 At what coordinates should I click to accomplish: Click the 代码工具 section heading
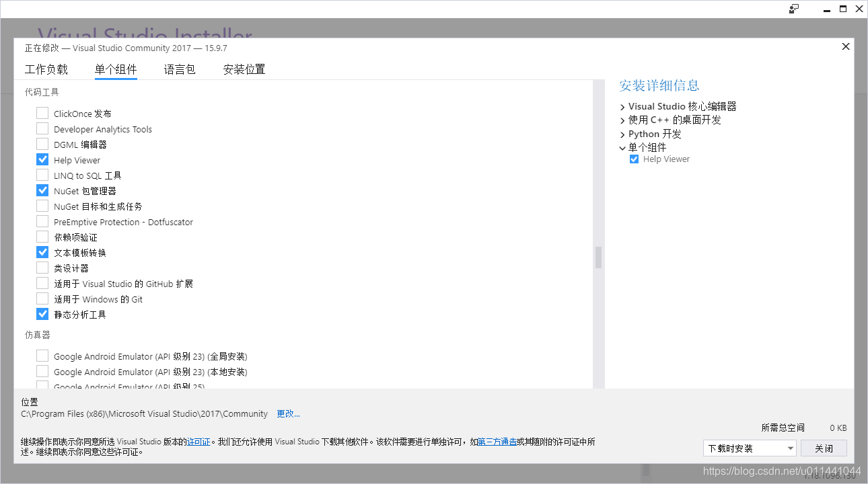coord(42,92)
